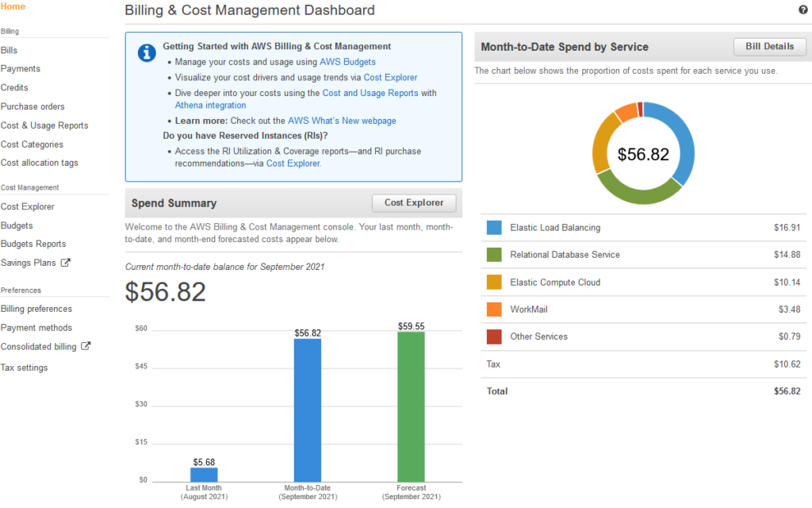Click the Bill Details button
The width and height of the screenshot is (812, 508).
coord(769,47)
